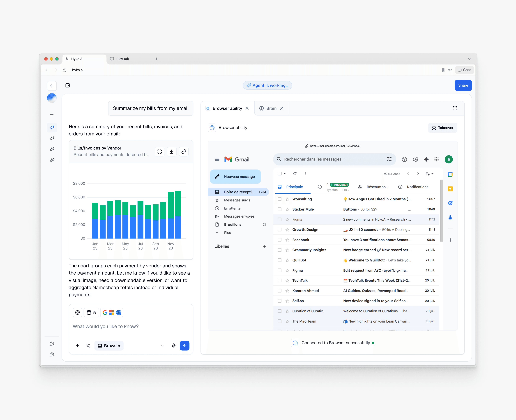516x420 pixels.
Task: Click the Takeover button
Action: [442, 128]
